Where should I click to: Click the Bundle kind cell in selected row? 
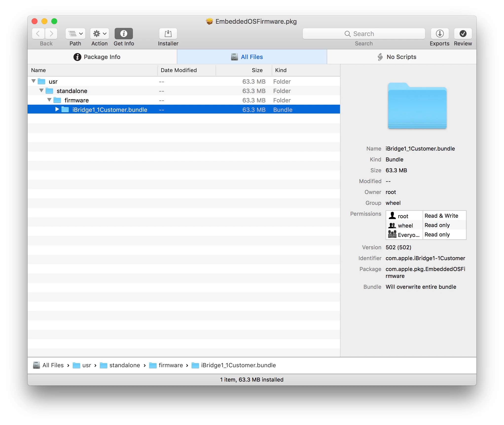pyautogui.click(x=283, y=110)
